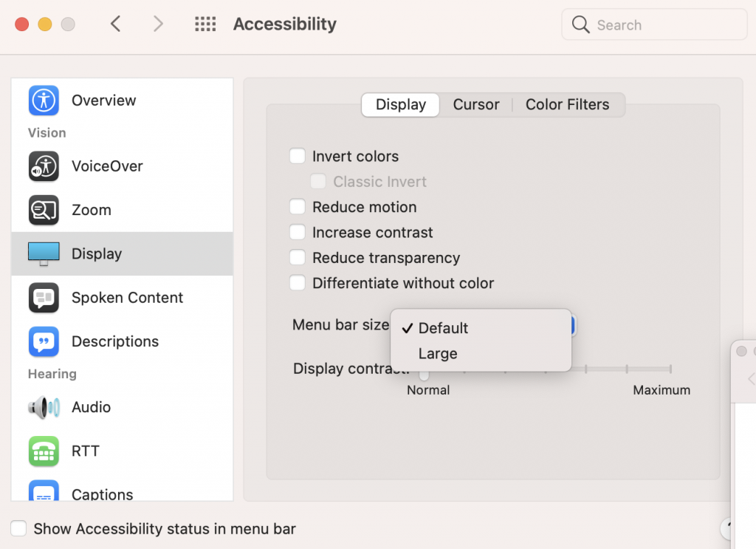Click the Captions label in sidebar

point(102,494)
